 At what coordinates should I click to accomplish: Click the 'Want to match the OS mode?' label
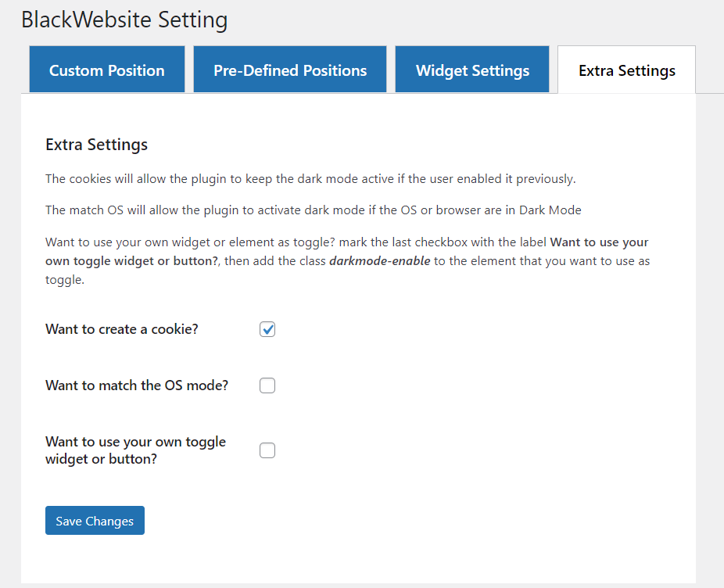[137, 385]
